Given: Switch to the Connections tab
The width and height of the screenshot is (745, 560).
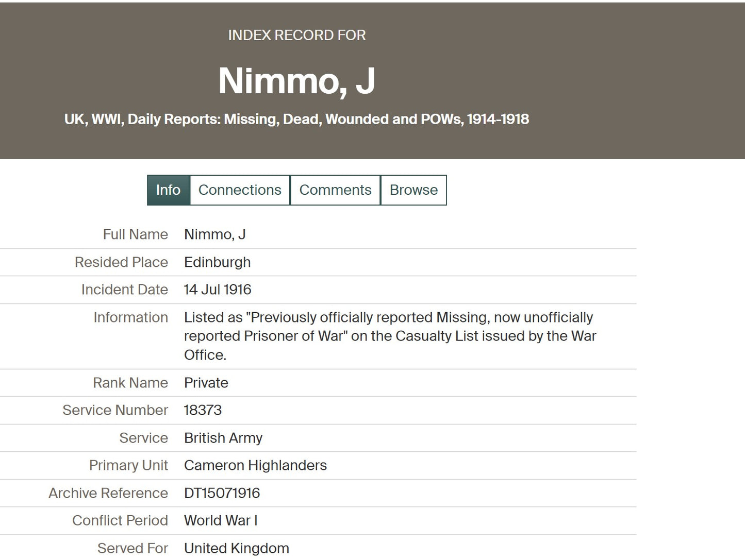Looking at the screenshot, I should click(x=239, y=190).
